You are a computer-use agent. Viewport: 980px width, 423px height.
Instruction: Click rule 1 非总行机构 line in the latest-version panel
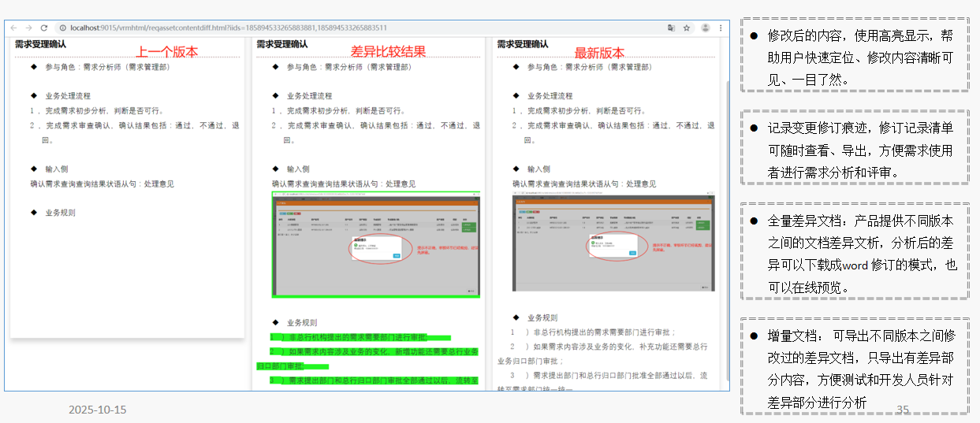point(594,332)
